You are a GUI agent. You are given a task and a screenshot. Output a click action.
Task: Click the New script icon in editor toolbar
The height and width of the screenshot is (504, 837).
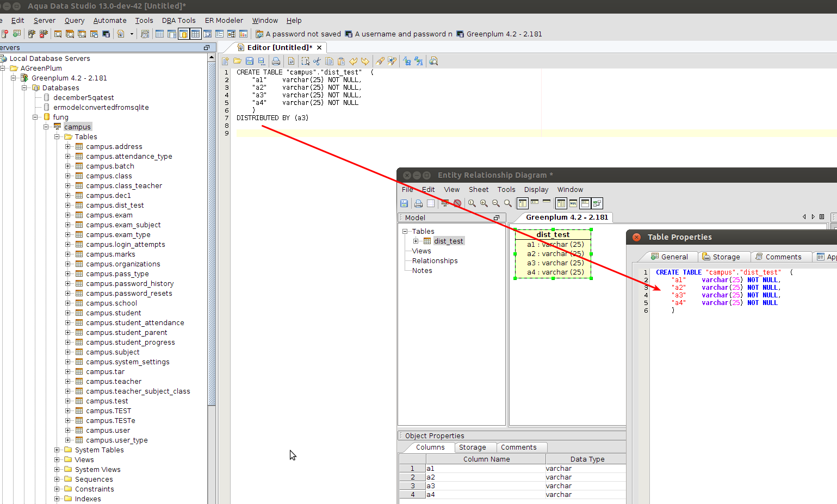[225, 61]
